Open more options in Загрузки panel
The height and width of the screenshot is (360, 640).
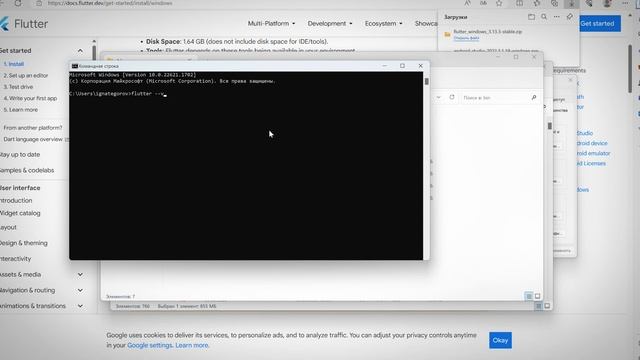557,17
